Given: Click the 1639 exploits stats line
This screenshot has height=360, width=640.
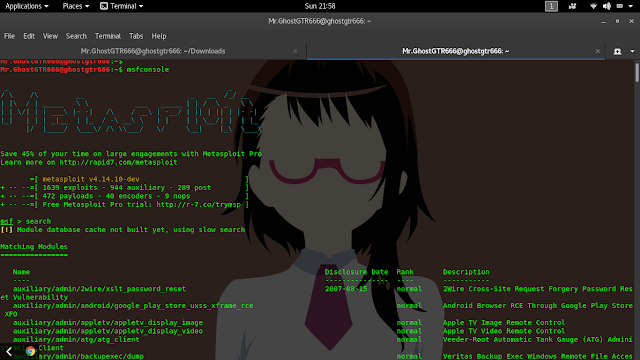Looking at the screenshot, I should 127,188.
